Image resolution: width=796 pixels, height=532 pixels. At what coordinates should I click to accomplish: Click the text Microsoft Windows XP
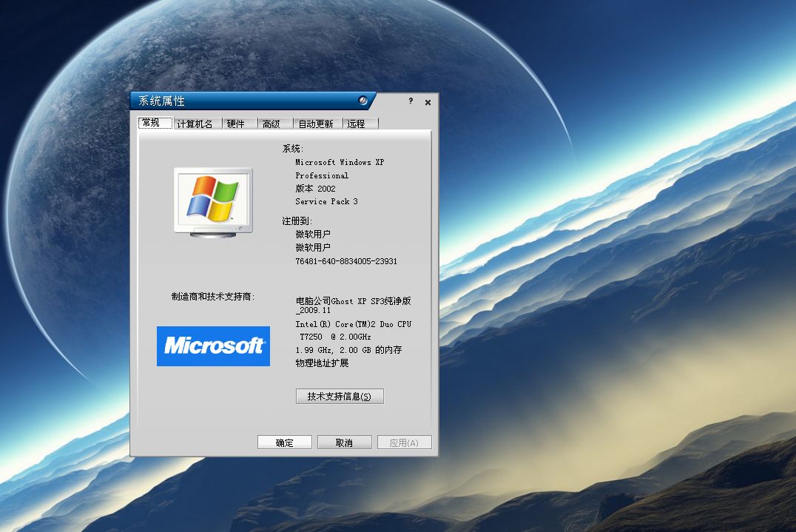[x=340, y=163]
